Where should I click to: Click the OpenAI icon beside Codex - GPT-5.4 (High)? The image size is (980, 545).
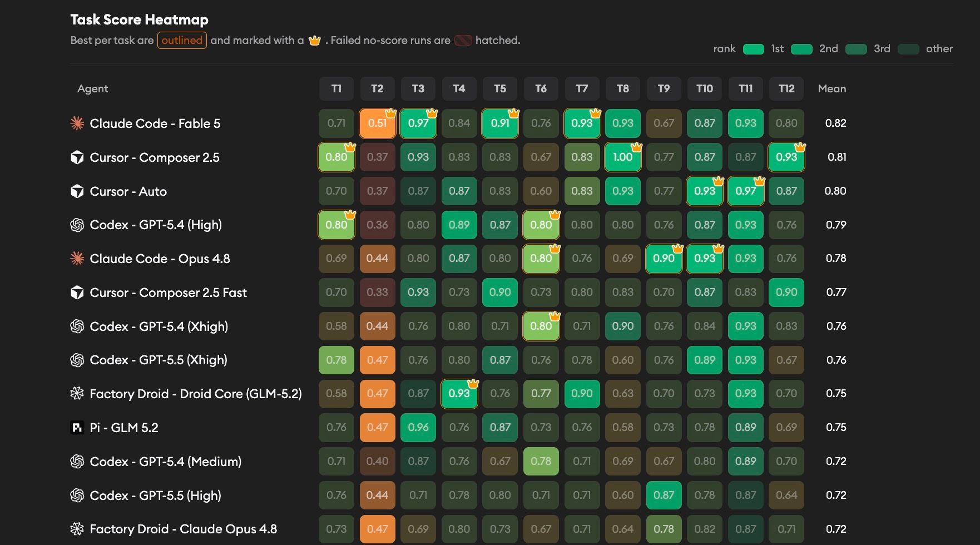77,225
